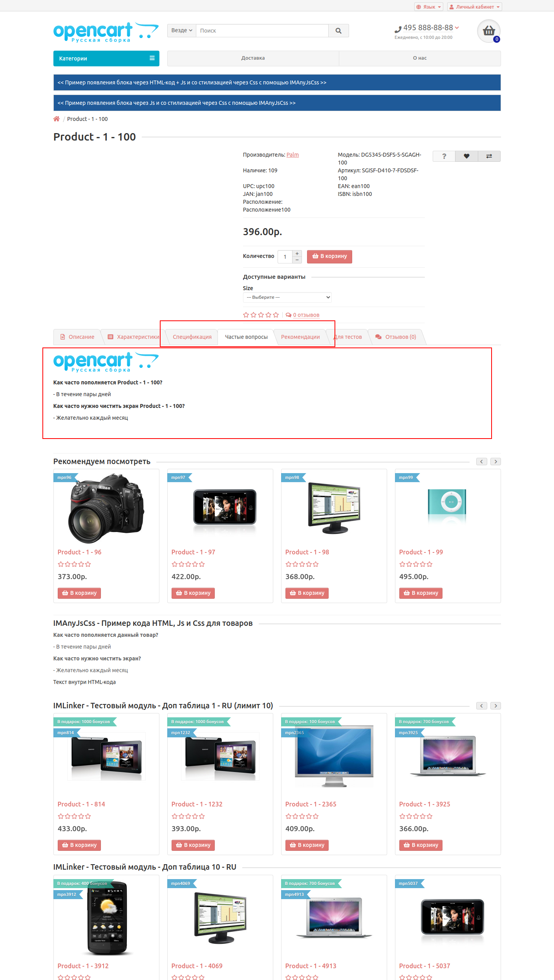Image resolution: width=554 pixels, height=980 pixels.
Task: Click the search magnifier button
Action: pos(338,31)
